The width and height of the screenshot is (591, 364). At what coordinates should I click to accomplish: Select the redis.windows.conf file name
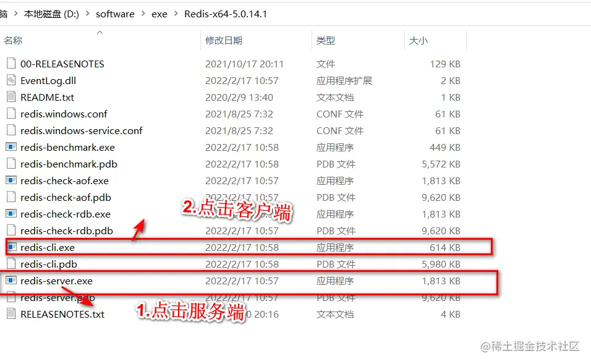[64, 114]
